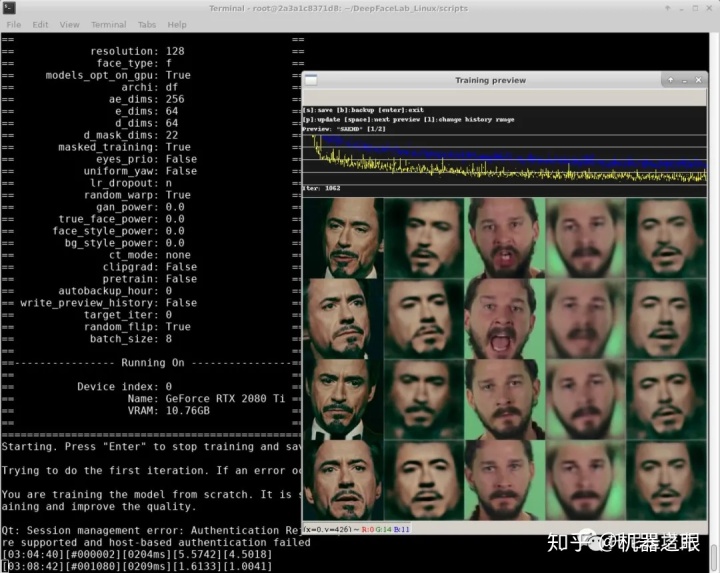Maximize the Terminal window
Image resolution: width=720 pixels, height=573 pixels.
[695, 8]
